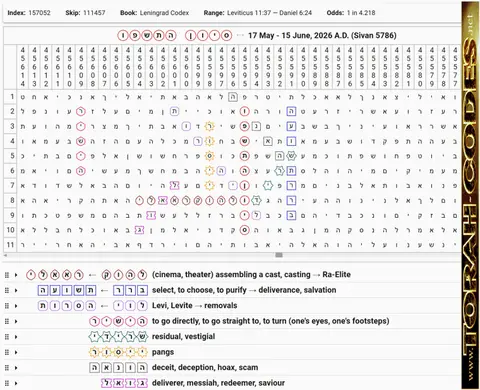
Task: Select grid row number 5
Action: [10, 156]
